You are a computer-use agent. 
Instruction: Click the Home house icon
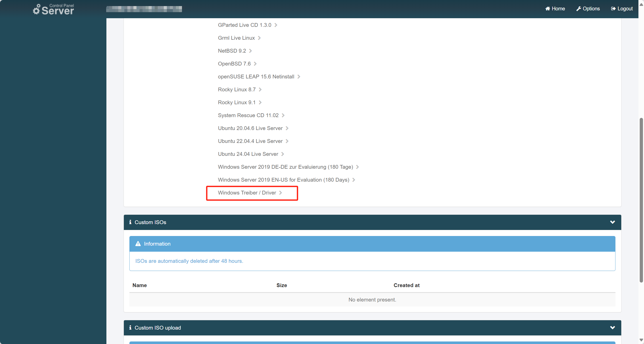pyautogui.click(x=547, y=9)
